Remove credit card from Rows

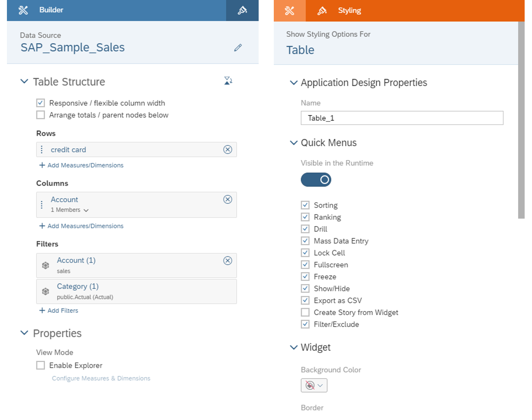(x=228, y=150)
